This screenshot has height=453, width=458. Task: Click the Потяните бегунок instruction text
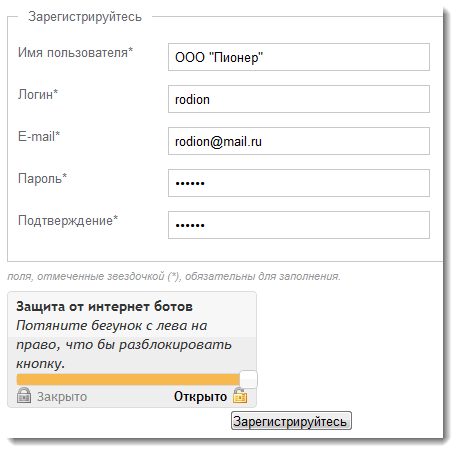124,344
